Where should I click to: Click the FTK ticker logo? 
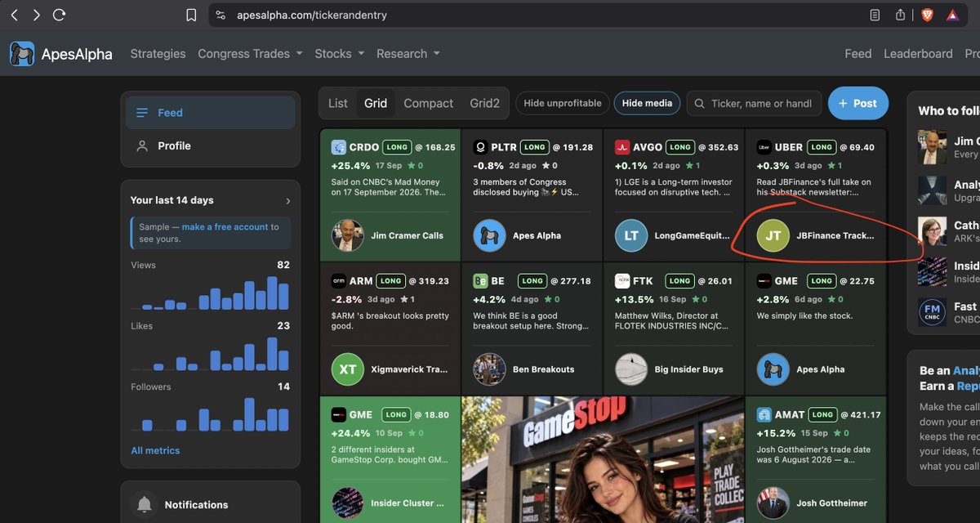point(622,280)
